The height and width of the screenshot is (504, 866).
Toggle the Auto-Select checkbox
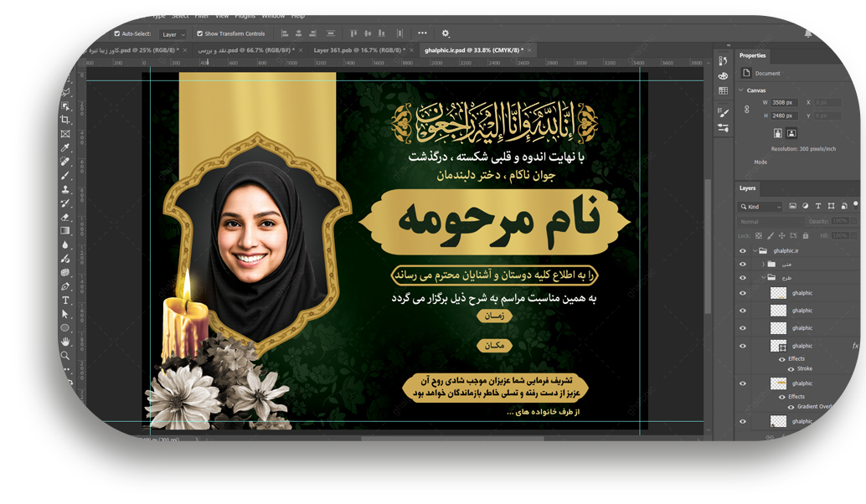(117, 34)
